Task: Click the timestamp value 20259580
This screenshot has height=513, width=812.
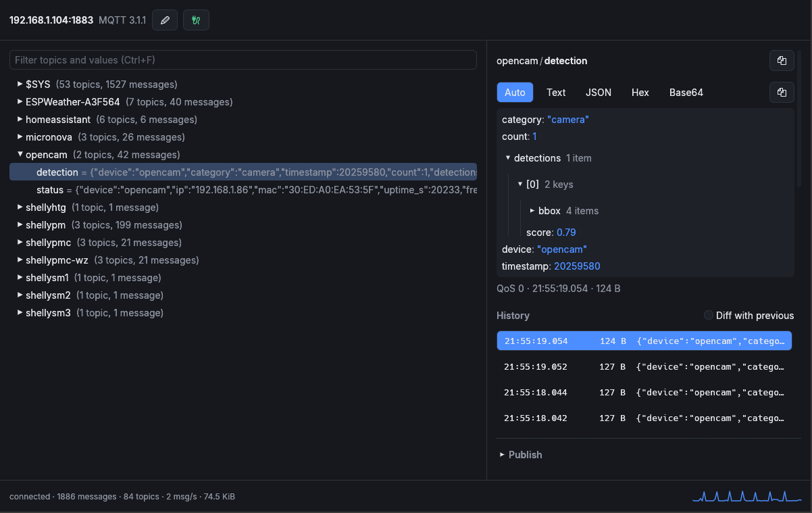Action: 577,266
